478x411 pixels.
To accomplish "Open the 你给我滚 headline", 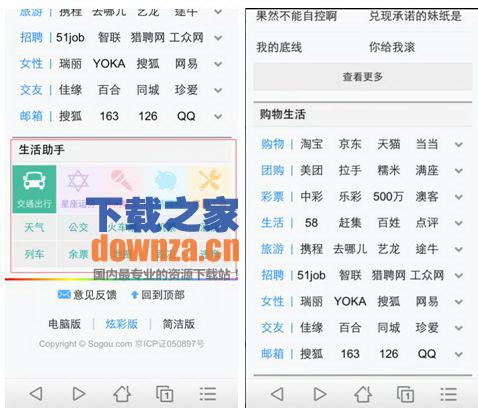I will [392, 47].
